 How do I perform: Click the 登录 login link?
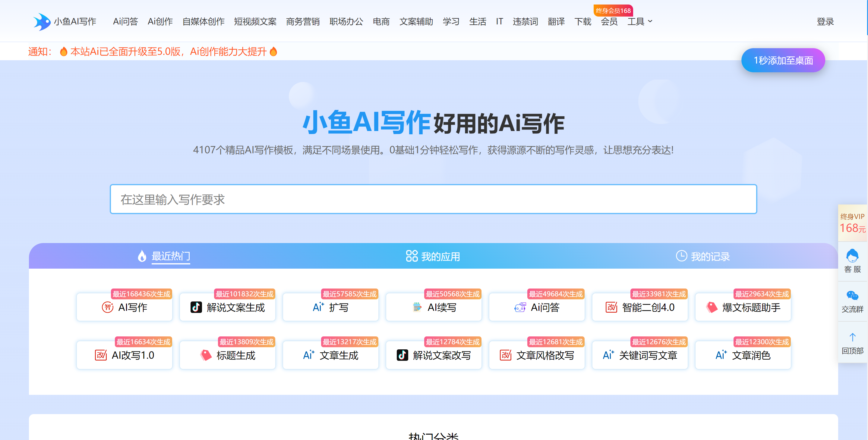point(825,22)
